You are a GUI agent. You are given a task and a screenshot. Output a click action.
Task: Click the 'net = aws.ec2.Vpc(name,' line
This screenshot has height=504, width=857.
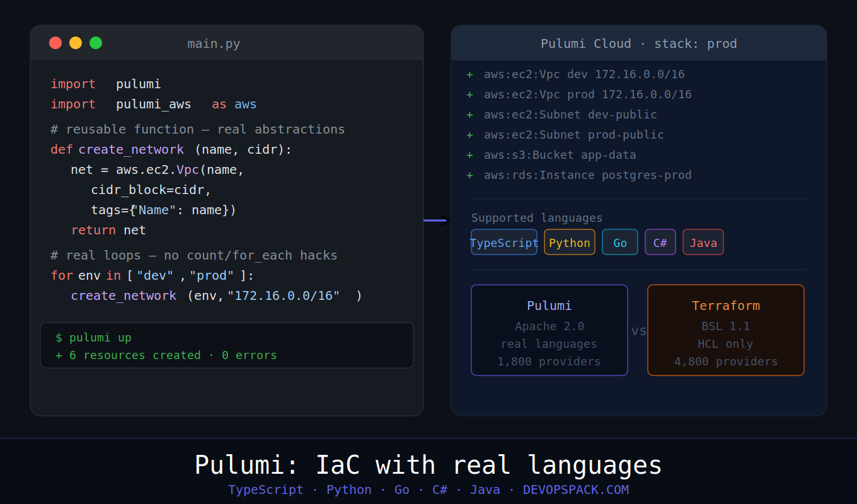point(158,169)
